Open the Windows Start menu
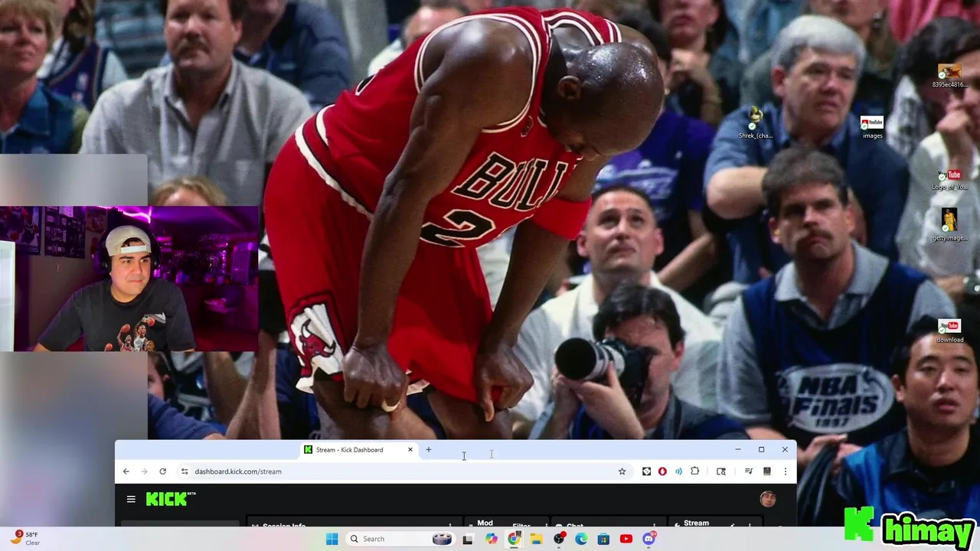 (x=332, y=539)
